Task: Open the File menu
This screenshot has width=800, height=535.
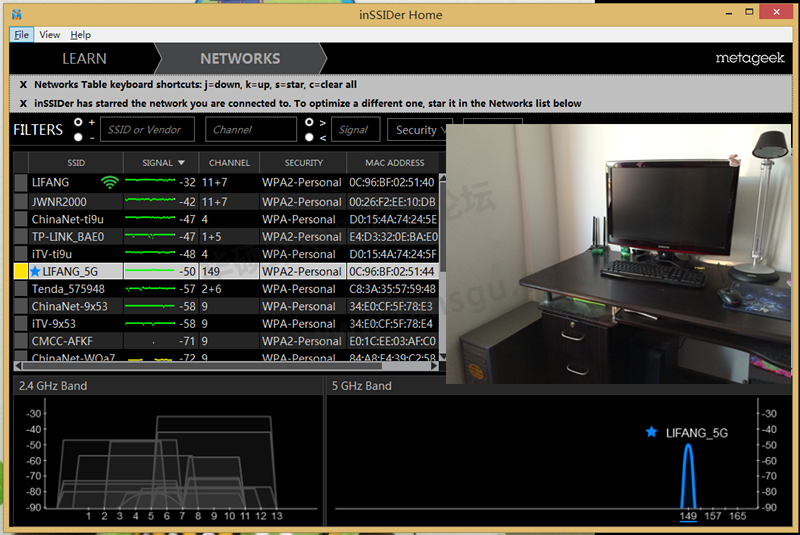Action: [x=21, y=35]
